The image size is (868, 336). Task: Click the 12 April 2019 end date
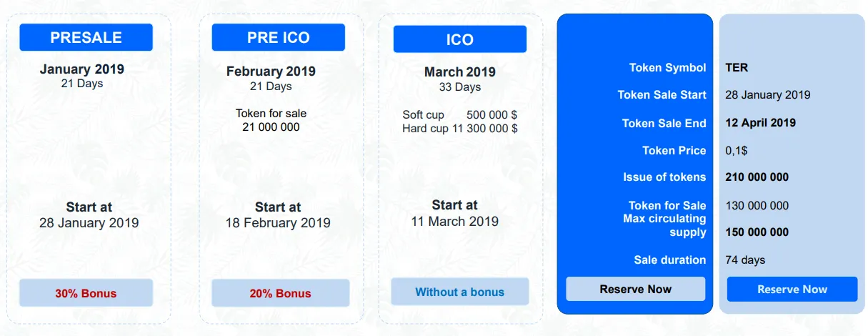[x=760, y=123]
